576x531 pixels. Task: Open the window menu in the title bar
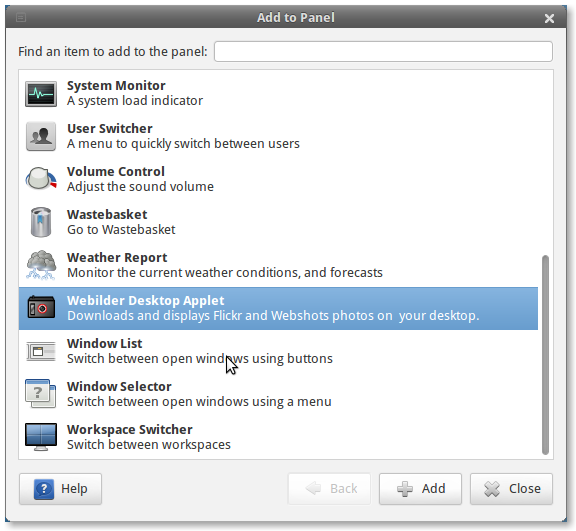(21, 17)
